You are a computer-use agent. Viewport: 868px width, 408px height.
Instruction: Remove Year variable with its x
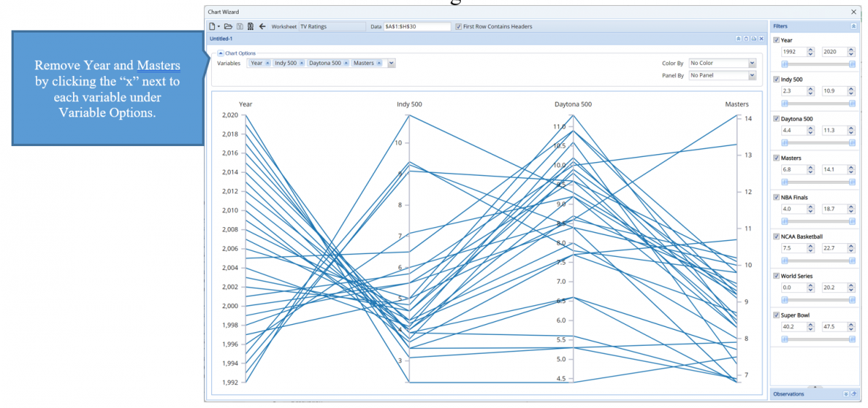pyautogui.click(x=268, y=64)
